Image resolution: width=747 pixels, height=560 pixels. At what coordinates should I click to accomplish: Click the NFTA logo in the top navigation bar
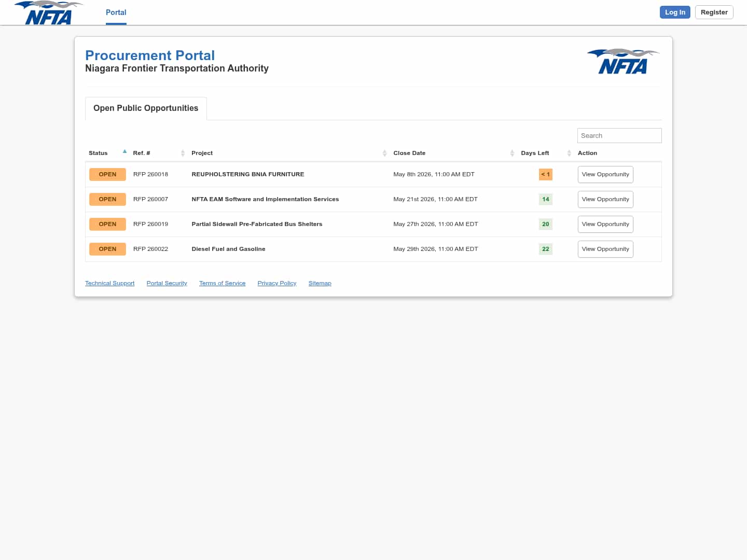click(49, 12)
